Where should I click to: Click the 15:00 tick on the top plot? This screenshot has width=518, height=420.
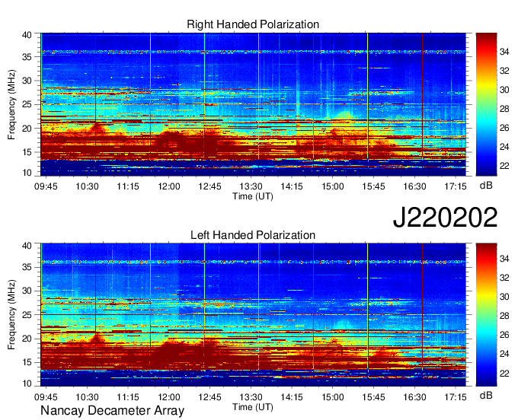click(x=333, y=186)
